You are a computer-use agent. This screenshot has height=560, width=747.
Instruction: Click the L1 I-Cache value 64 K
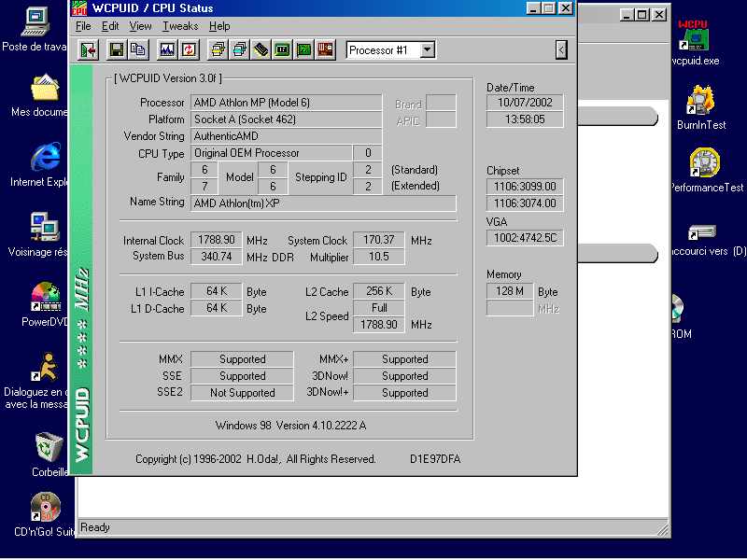coord(217,291)
